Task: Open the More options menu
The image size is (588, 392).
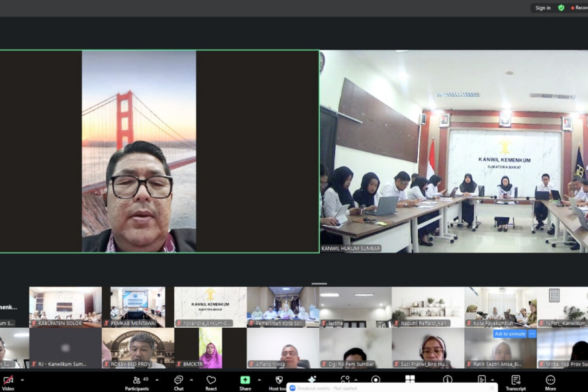Action: 550,381
